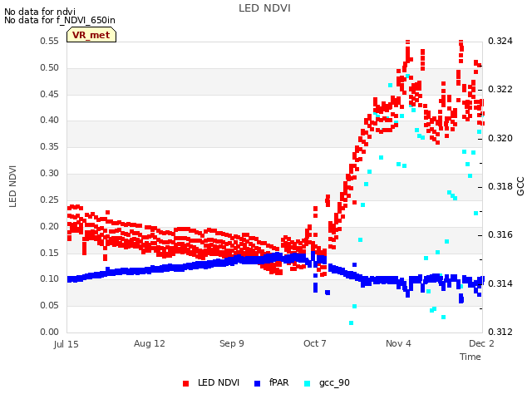Click the Nov 4 x-axis tick label
This screenshot has width=532, height=399.
(398, 343)
